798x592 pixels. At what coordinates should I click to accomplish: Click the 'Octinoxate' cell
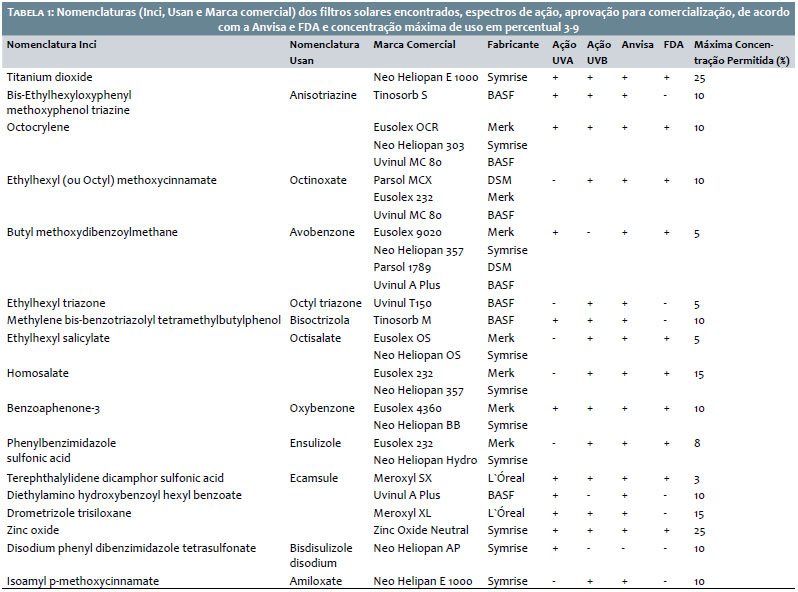tap(318, 180)
